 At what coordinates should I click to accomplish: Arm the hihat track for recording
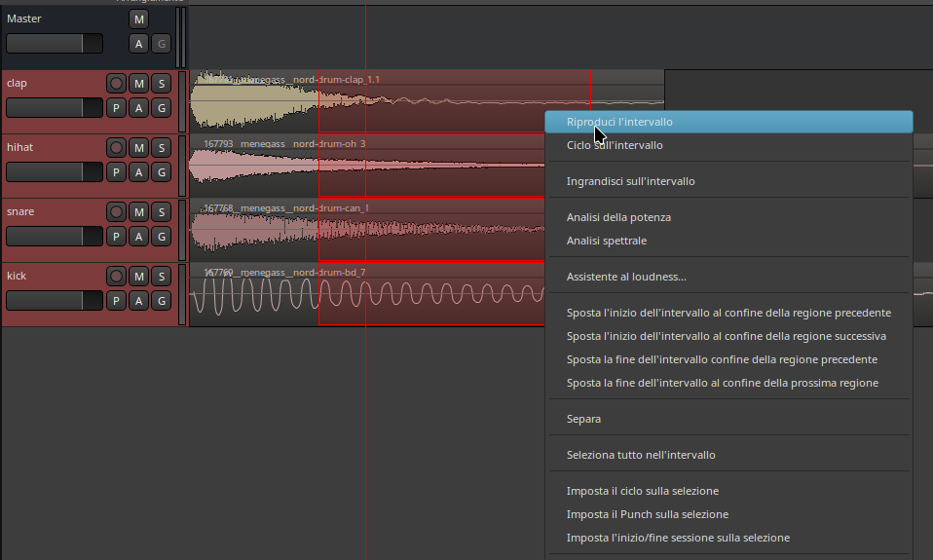click(x=116, y=148)
